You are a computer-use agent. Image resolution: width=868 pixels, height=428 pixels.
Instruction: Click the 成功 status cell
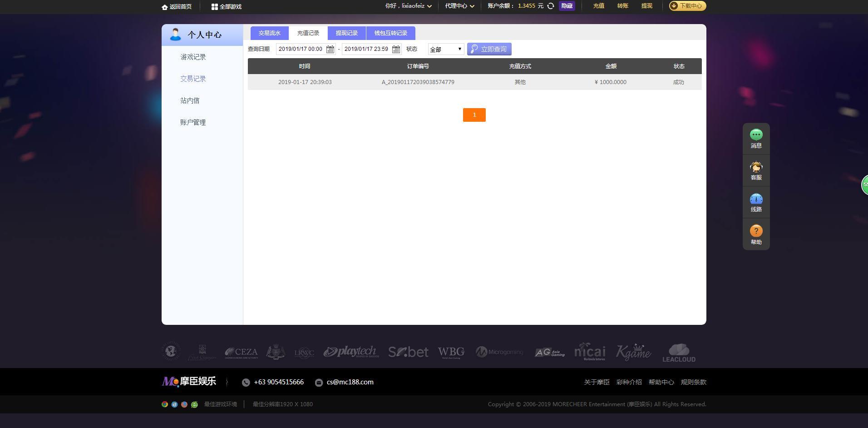[x=679, y=82]
